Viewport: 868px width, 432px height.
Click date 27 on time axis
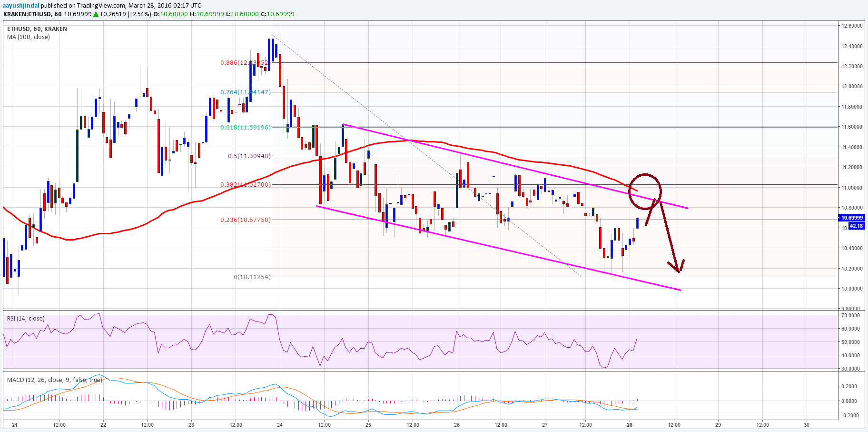pos(545,425)
